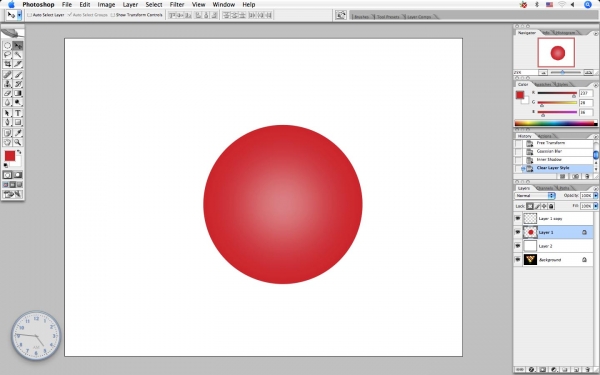Select Gaussian Blur history state
Viewport: 600px width, 375px height.
point(549,151)
